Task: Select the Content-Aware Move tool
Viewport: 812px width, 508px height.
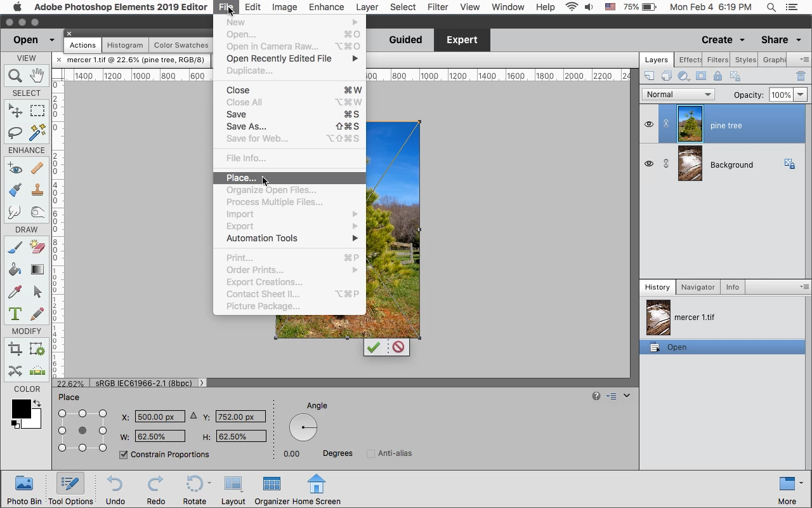Action: pyautogui.click(x=15, y=371)
